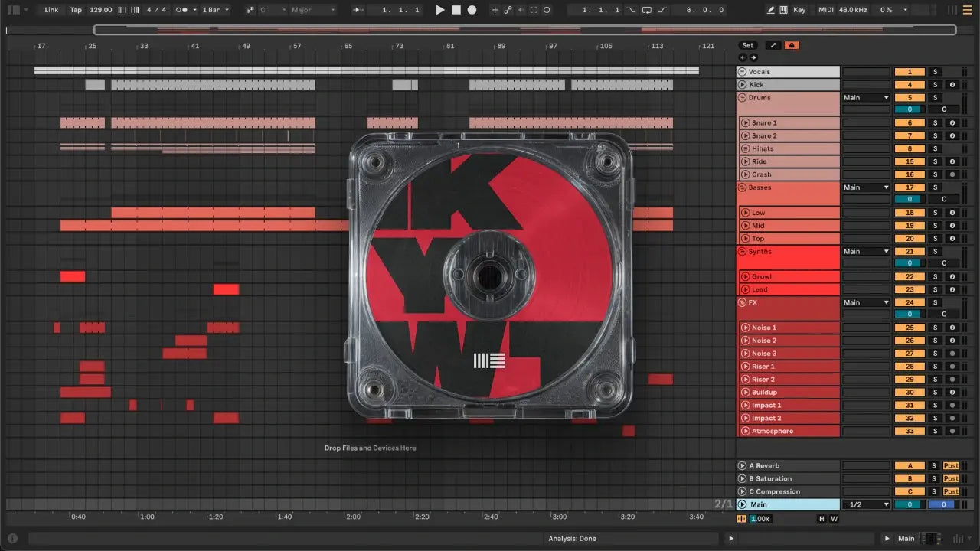Toggle the Automation Arm icon
This screenshot has height=551, width=980.
click(508, 10)
